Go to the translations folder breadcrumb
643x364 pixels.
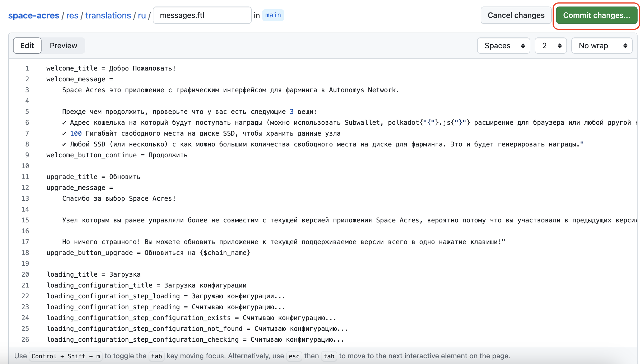coord(108,15)
